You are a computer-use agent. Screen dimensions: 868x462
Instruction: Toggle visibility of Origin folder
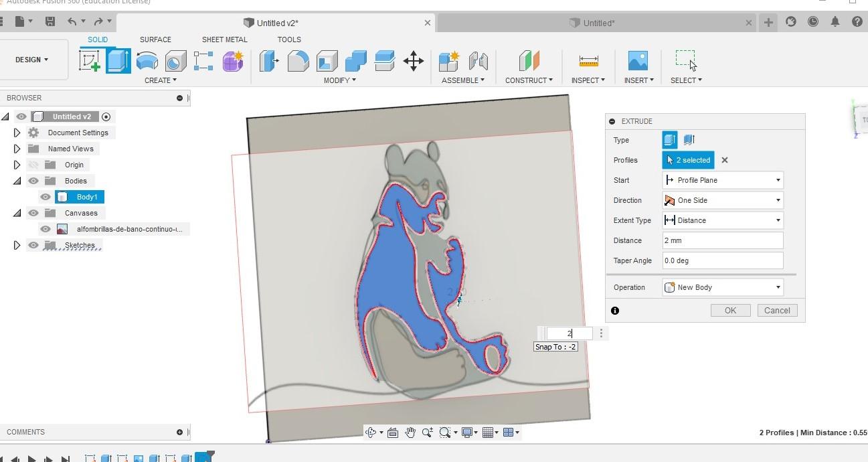click(33, 165)
